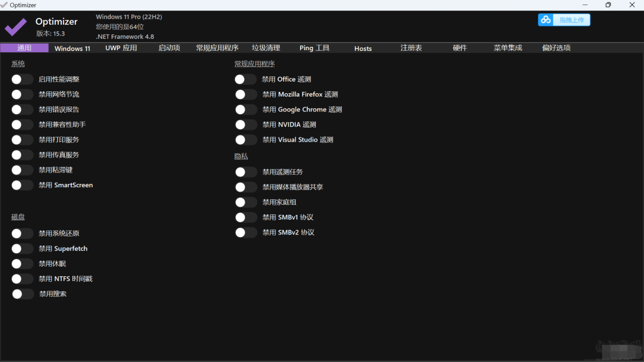Turn on 禁用 Superfetch
The width and height of the screenshot is (644, 362).
click(x=22, y=248)
